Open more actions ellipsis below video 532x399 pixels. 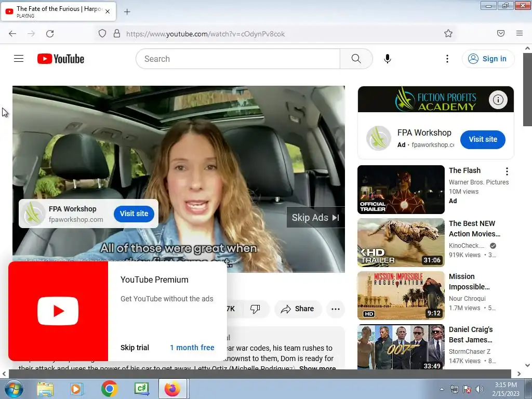336,309
